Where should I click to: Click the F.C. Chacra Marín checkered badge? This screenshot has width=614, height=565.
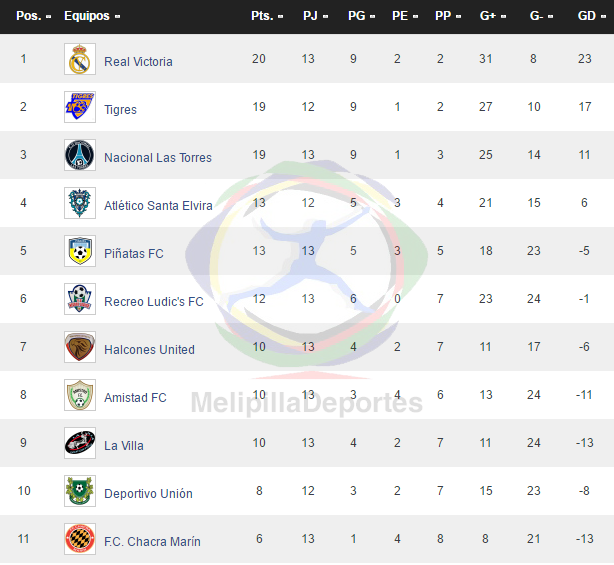coord(80,539)
